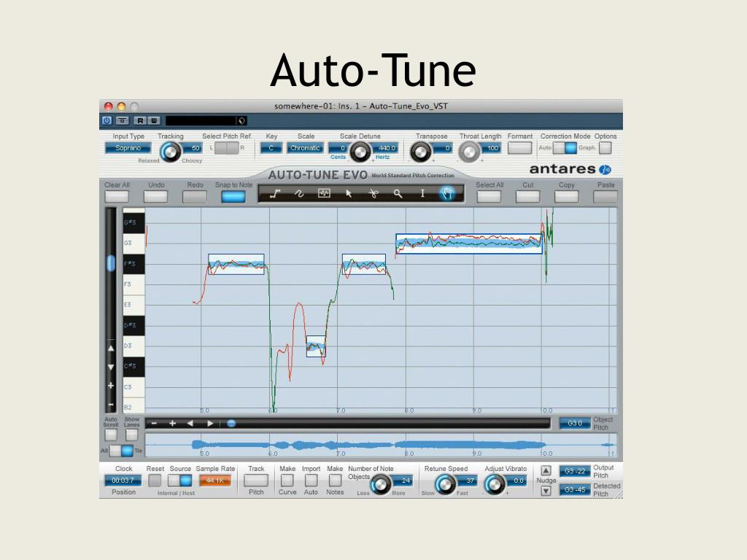This screenshot has width=747, height=560.
Task: Click the Clear All button
Action: tap(117, 196)
